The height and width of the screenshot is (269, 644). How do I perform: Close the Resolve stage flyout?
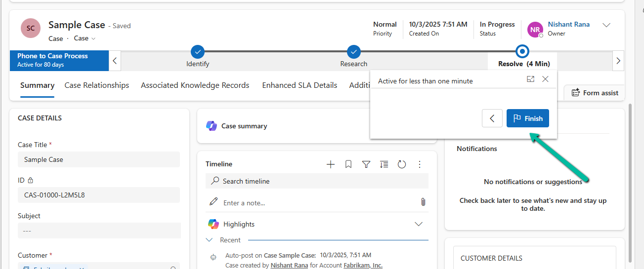(545, 79)
